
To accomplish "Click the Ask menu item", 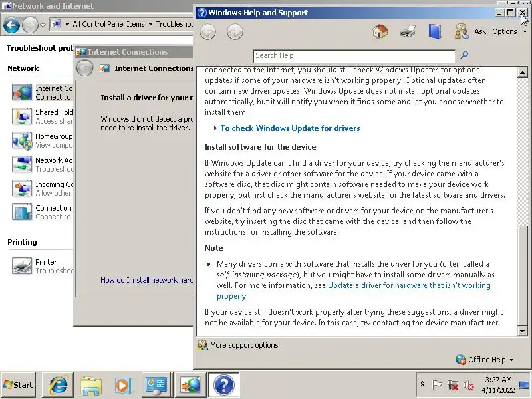I will tap(479, 31).
